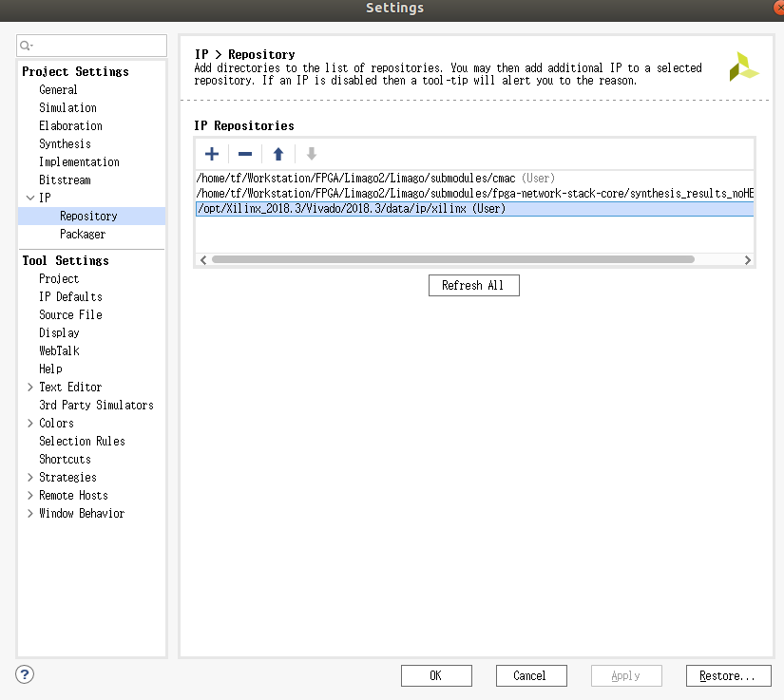Cancel the Settings dialog

coord(531,675)
